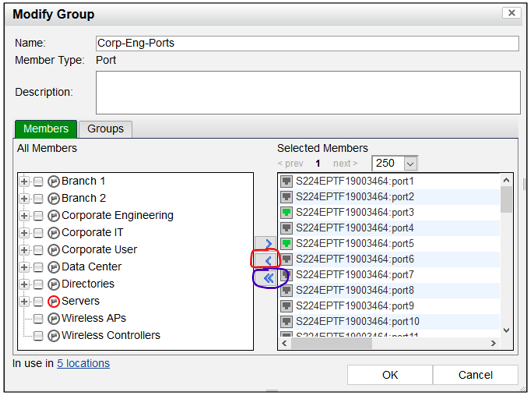Remove all members with double-left arrow
531x396 pixels.
[266, 278]
